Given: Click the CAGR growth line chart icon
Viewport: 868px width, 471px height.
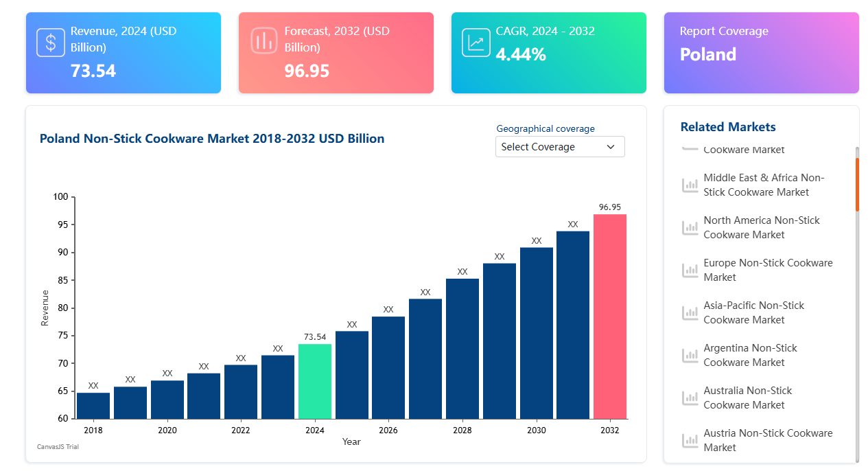Looking at the screenshot, I should [x=476, y=42].
